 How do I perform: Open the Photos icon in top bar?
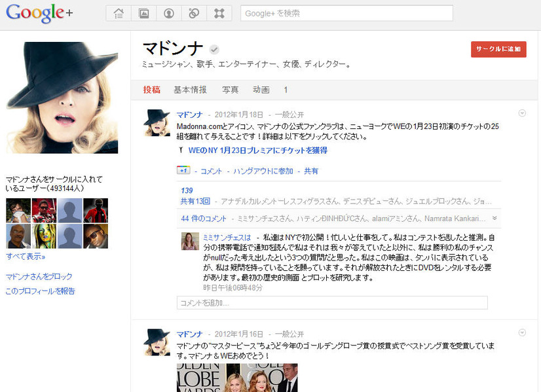coord(143,14)
